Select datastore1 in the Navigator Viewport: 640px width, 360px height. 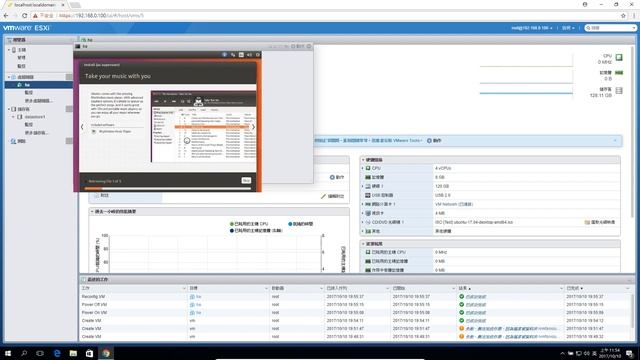pyautogui.click(x=35, y=117)
